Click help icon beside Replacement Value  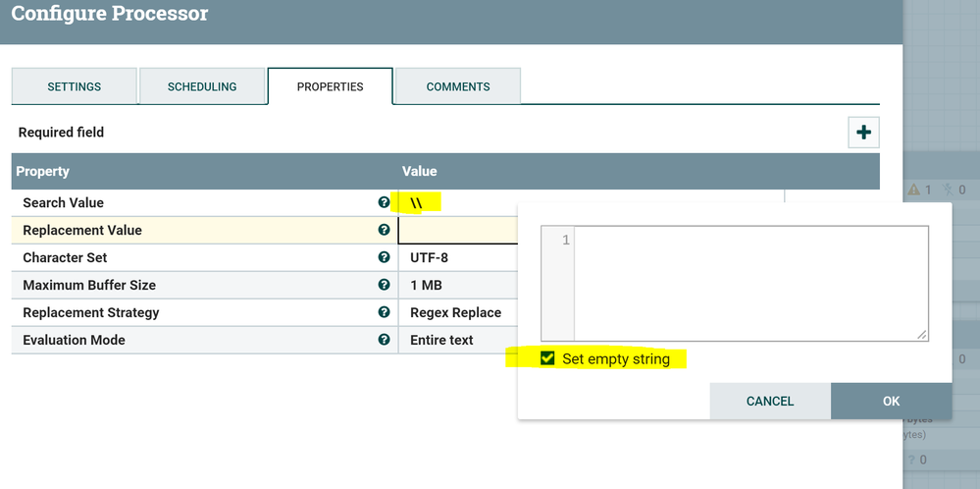tap(384, 230)
